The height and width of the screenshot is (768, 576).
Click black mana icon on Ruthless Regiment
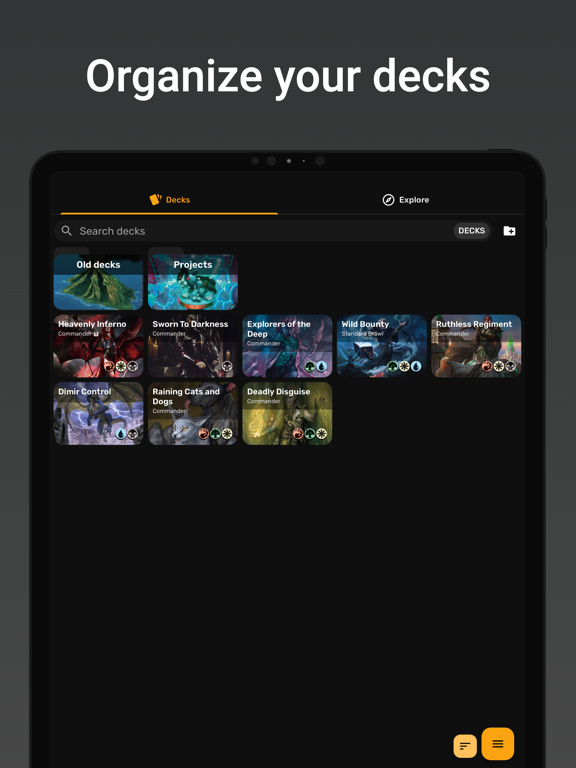coord(510,366)
